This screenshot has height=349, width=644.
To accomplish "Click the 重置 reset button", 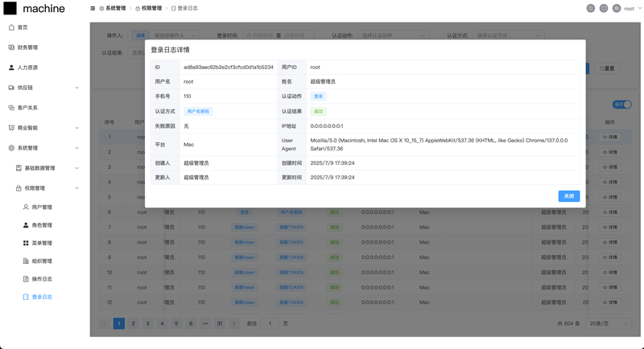I will point(607,68).
